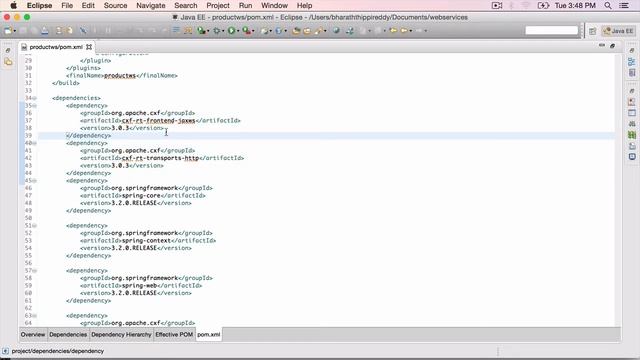The image size is (640, 360).
Task: Select the productws/pom.xml editor tab
Action: (x=56, y=47)
